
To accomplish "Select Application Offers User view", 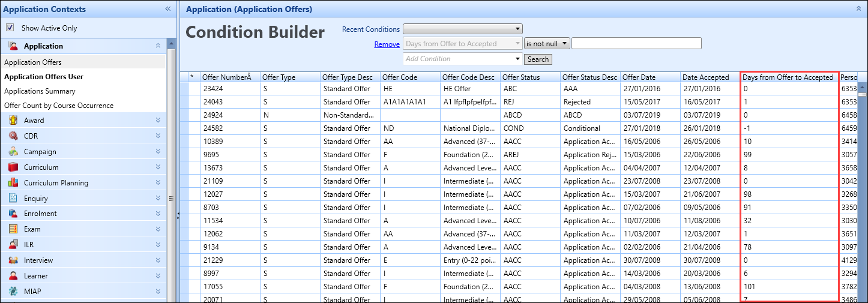I will pyautogui.click(x=83, y=77).
